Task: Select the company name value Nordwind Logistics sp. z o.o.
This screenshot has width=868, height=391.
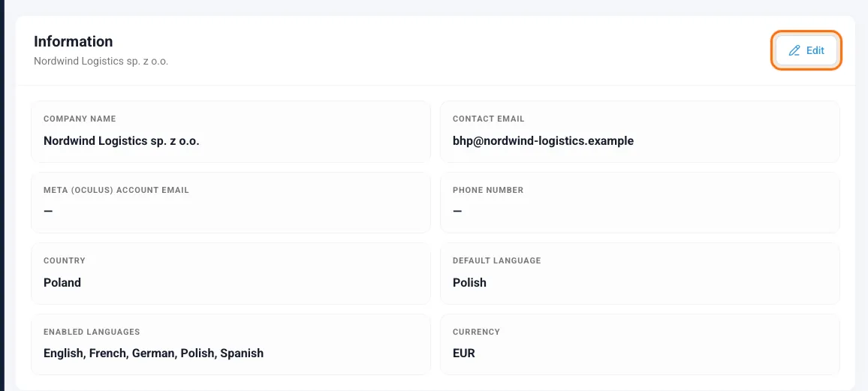Action: pyautogui.click(x=121, y=141)
